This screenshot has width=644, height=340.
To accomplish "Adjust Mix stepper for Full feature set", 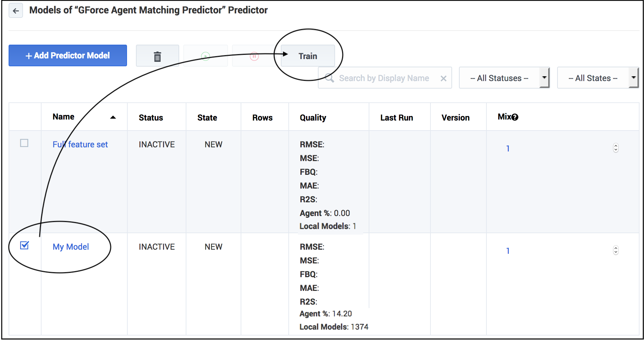I will pyautogui.click(x=616, y=148).
